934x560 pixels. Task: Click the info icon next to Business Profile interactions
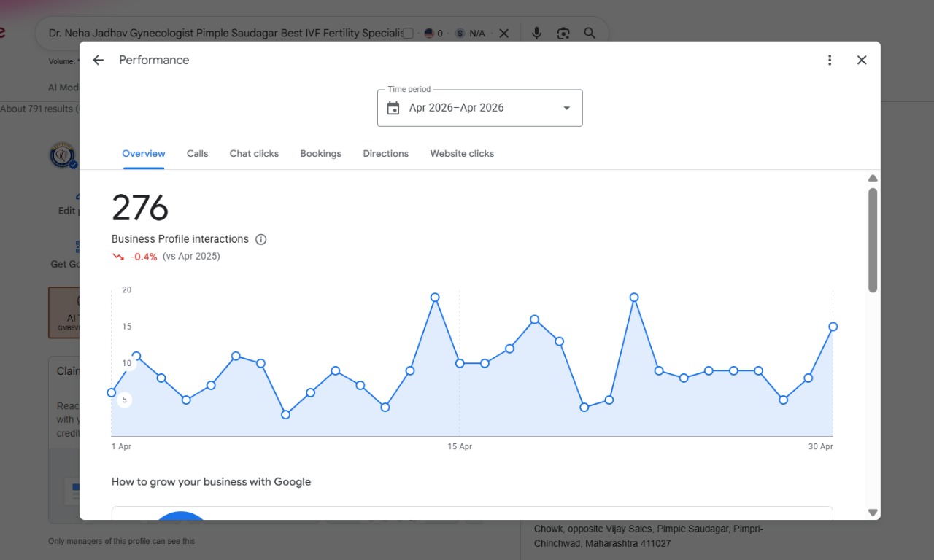click(261, 239)
